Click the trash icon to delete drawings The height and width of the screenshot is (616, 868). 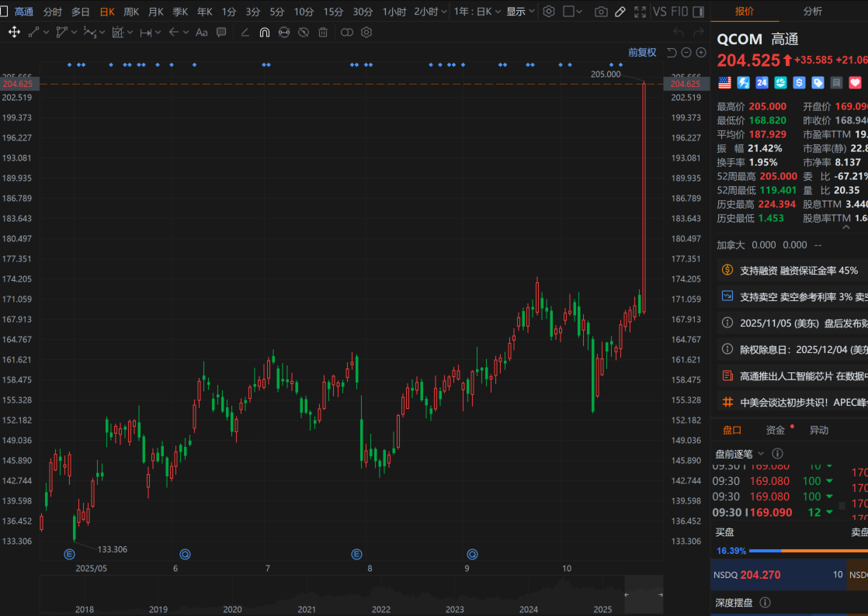(323, 33)
